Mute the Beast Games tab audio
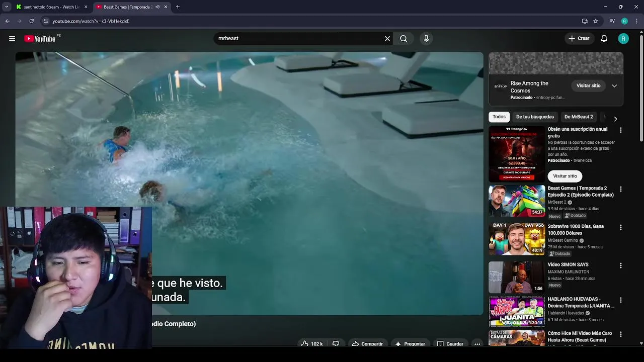Viewport: 644px width, 362px height. click(x=157, y=7)
